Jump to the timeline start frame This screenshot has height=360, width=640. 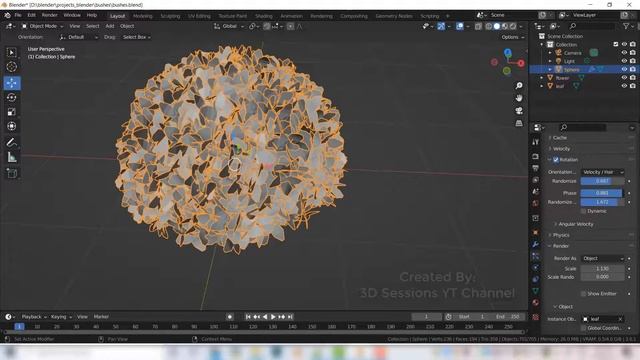tap(248, 317)
